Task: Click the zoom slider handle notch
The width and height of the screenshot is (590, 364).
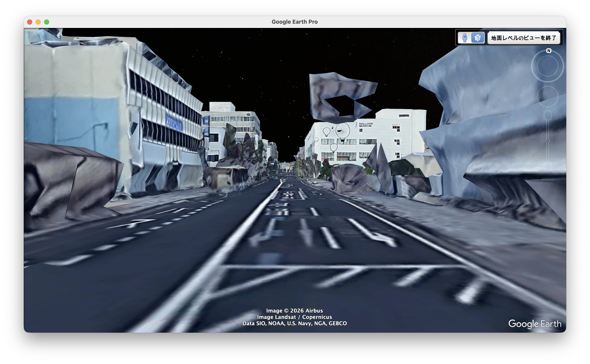Action: pyautogui.click(x=548, y=141)
